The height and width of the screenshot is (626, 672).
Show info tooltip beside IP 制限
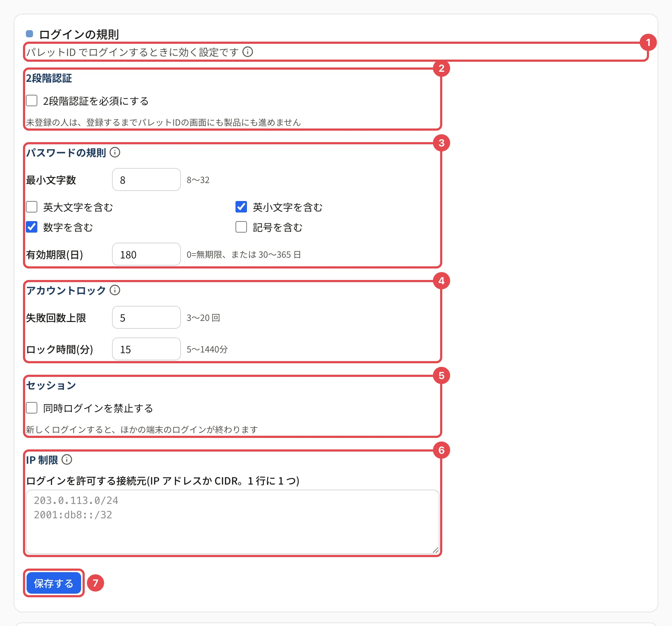(67, 459)
